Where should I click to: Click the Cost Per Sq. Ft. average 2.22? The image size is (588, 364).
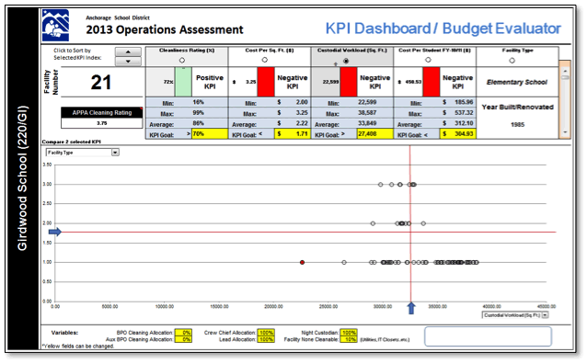tap(302, 123)
